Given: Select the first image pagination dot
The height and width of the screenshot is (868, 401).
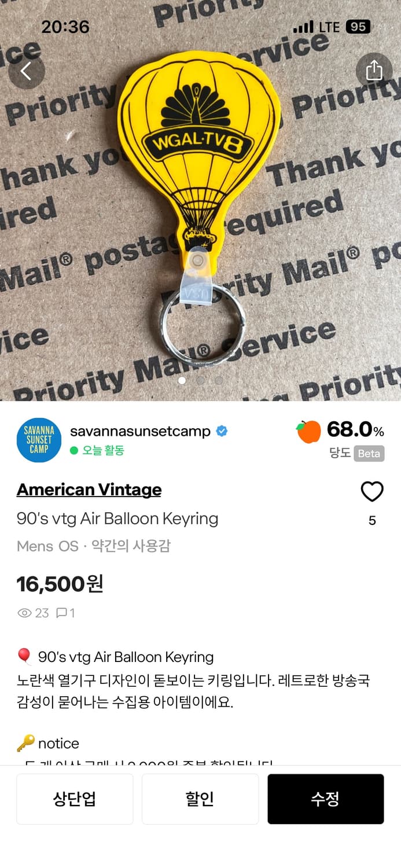Looking at the screenshot, I should tap(182, 381).
